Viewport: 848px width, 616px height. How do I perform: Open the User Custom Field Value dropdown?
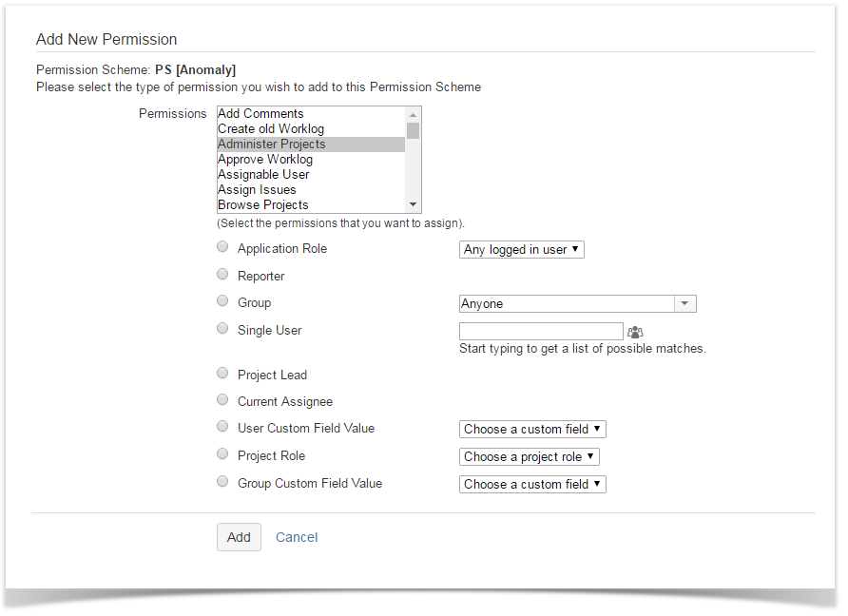coord(532,430)
